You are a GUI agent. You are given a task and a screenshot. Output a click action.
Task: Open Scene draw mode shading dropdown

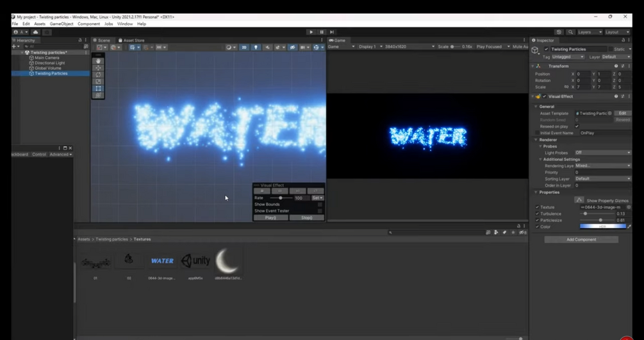231,47
